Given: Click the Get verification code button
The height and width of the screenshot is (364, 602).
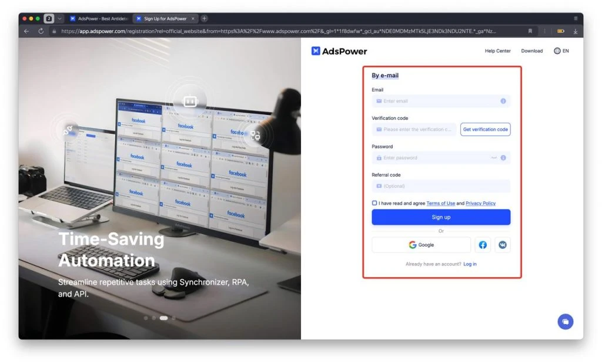Looking at the screenshot, I should tap(485, 129).
